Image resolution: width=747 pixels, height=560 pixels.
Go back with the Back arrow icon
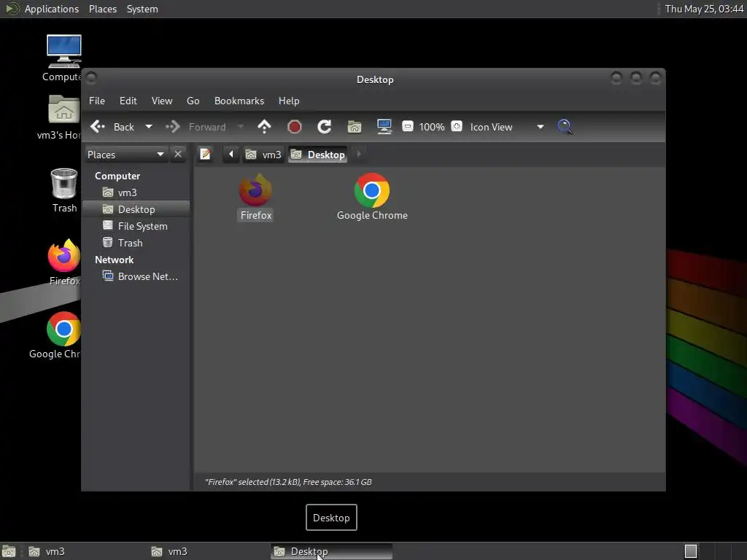point(98,127)
